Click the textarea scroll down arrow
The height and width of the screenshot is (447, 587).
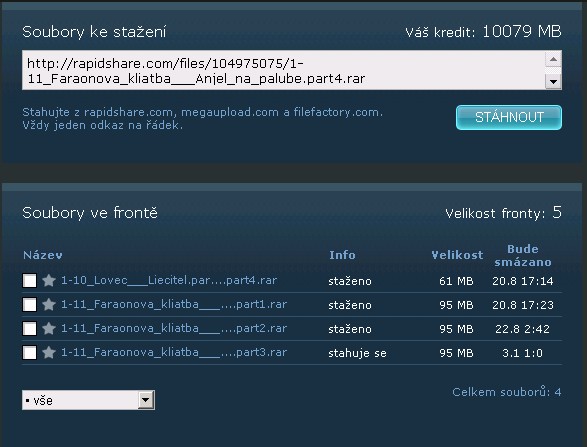(553, 81)
